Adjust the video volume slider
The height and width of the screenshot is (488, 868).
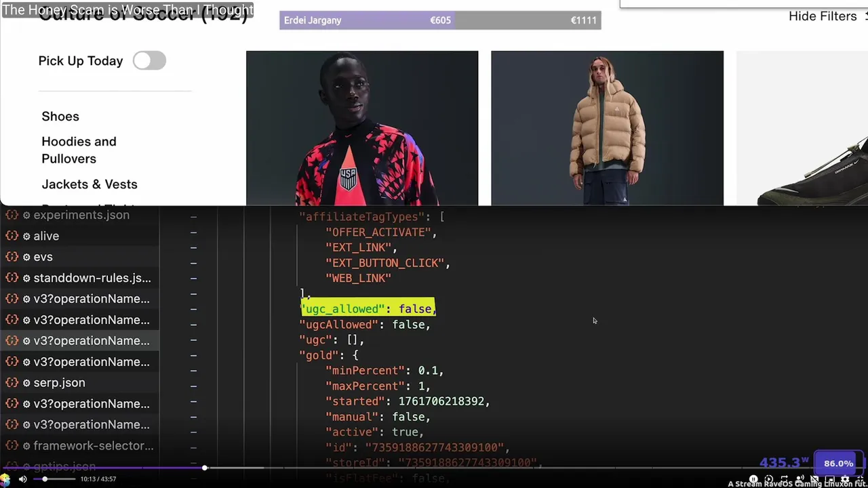pyautogui.click(x=55, y=479)
